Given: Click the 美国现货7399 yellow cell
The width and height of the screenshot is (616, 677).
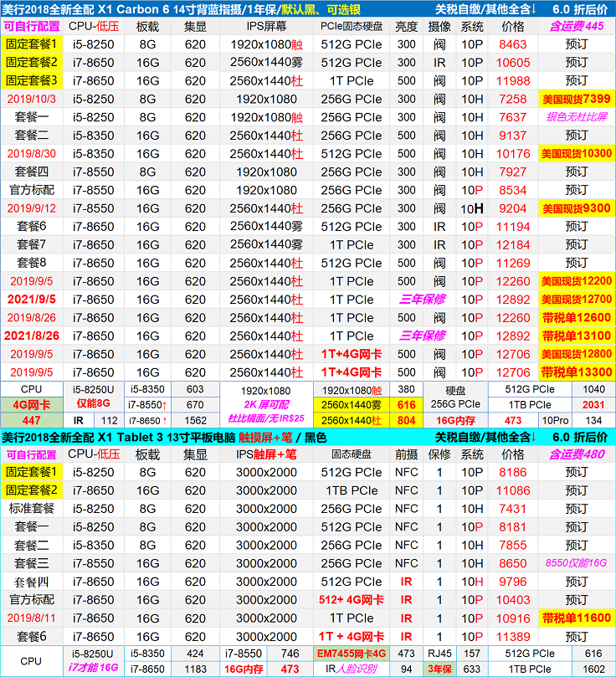Looking at the screenshot, I should 576,99.
